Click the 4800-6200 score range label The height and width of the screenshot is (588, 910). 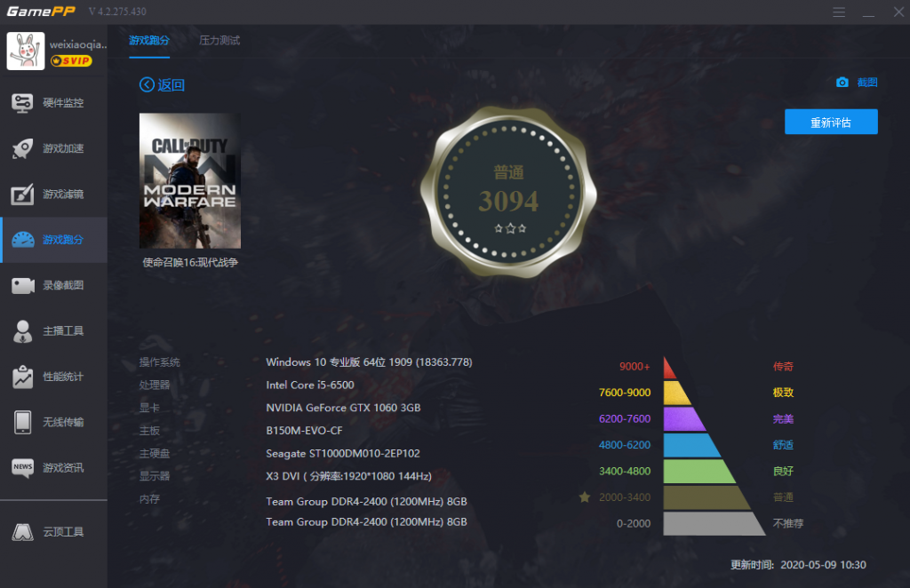[x=625, y=445]
